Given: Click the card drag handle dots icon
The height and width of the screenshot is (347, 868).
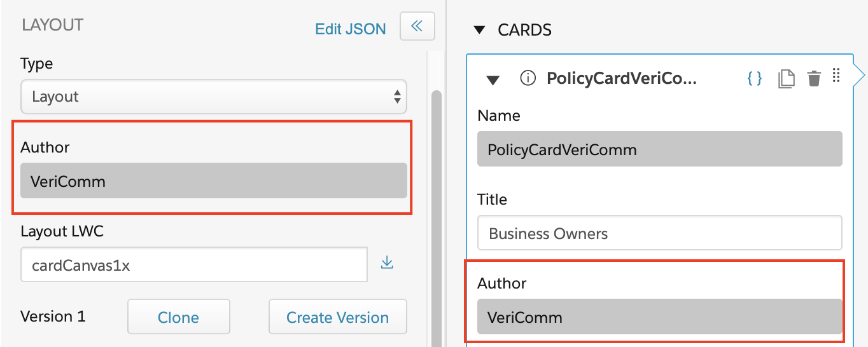Looking at the screenshot, I should (x=837, y=76).
